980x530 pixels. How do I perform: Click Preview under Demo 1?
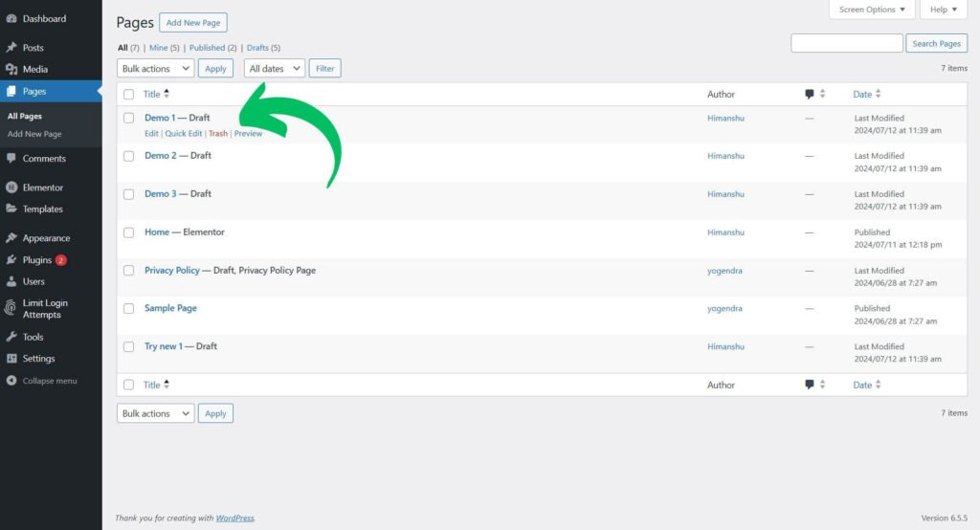248,133
